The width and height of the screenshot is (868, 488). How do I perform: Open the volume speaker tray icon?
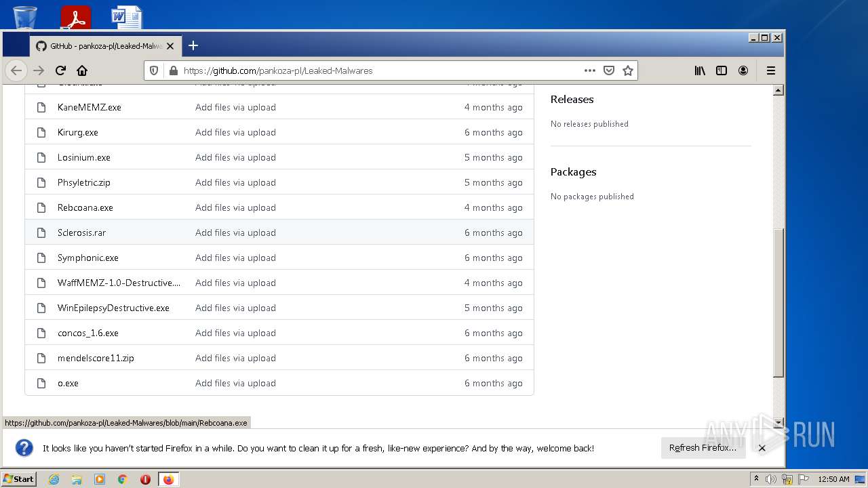point(771,479)
